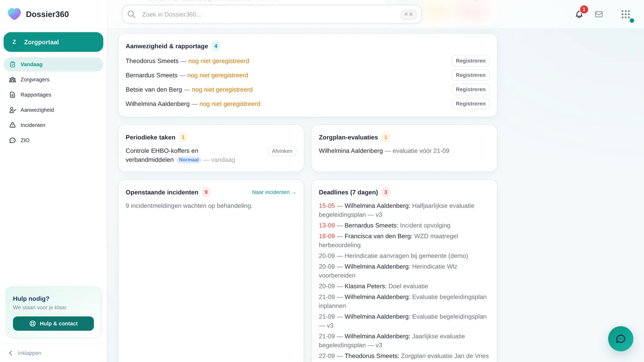Open the Herindicatie aanvragen bij gemeente deadline
Screen dimensions: 644x362
(x=394, y=256)
